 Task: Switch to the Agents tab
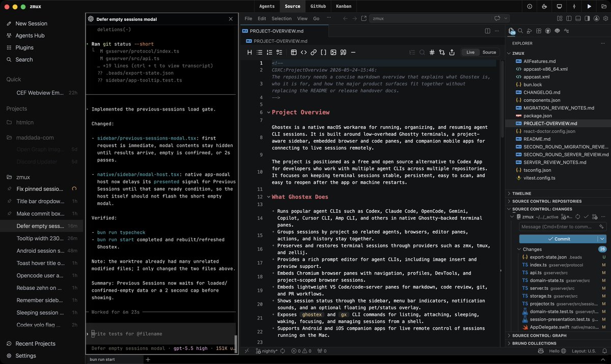tap(267, 6)
